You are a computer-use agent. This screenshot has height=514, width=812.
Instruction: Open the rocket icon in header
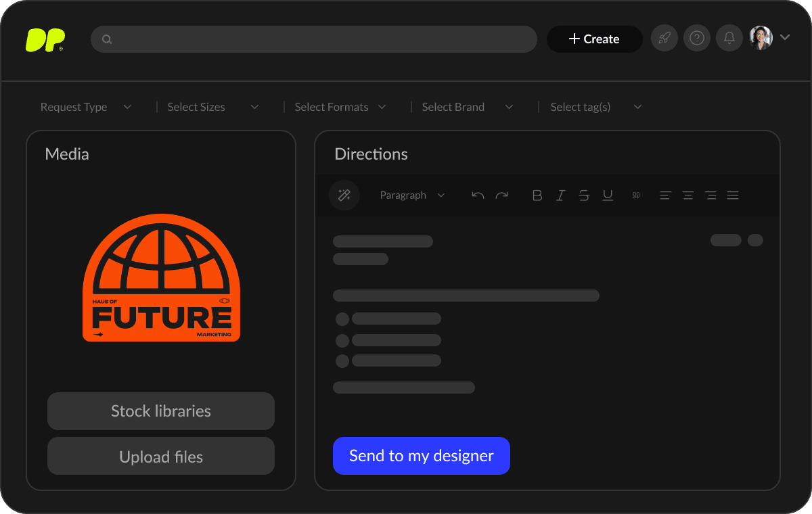[x=664, y=39]
